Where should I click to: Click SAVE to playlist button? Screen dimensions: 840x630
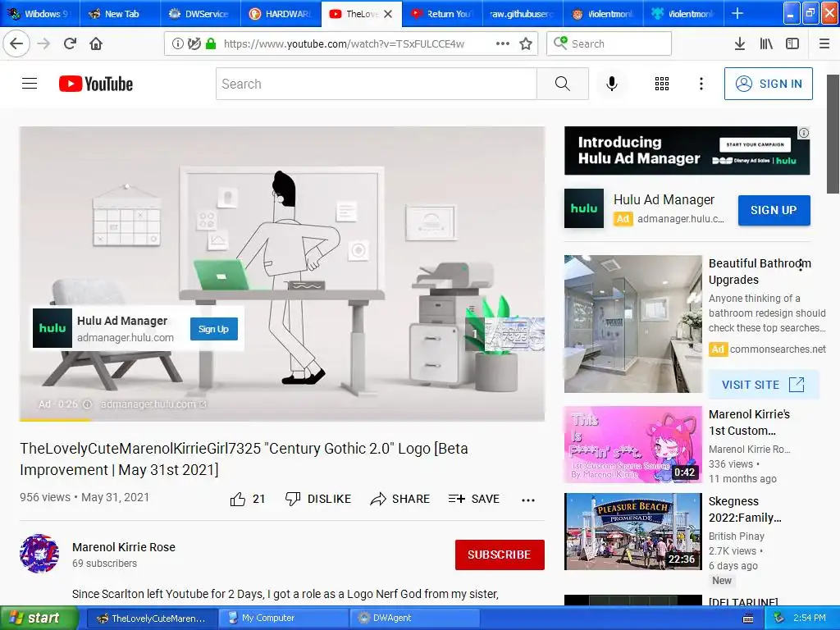tap(474, 499)
